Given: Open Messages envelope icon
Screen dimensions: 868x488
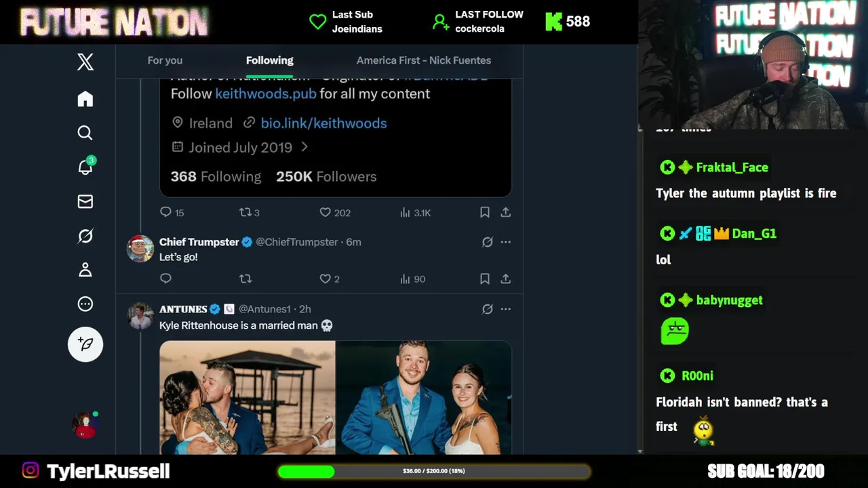Looking at the screenshot, I should tap(85, 201).
